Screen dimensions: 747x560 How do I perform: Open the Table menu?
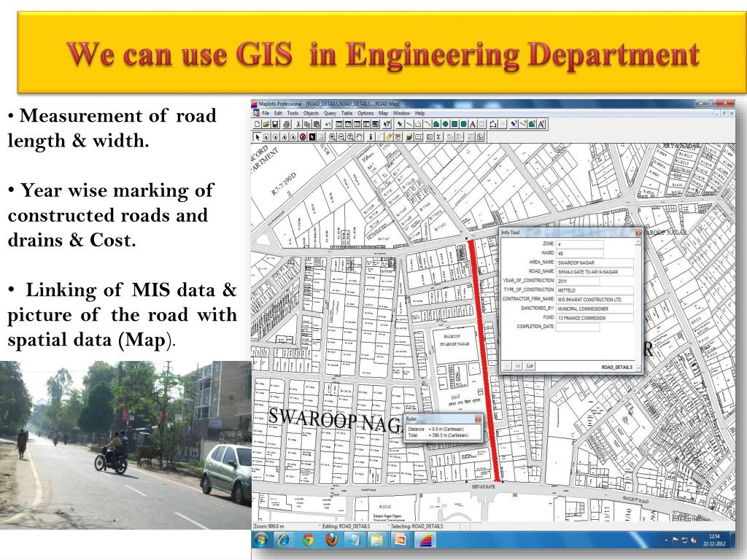[347, 113]
